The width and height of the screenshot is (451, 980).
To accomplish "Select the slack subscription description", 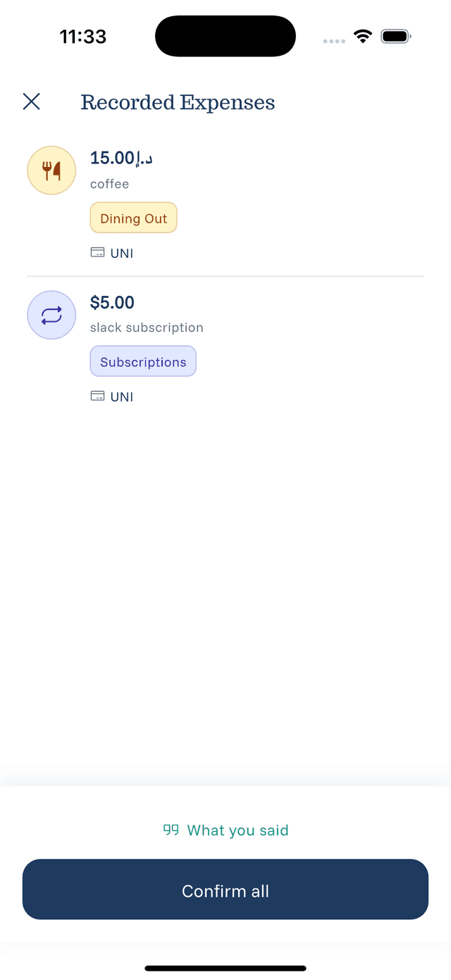I will (147, 327).
